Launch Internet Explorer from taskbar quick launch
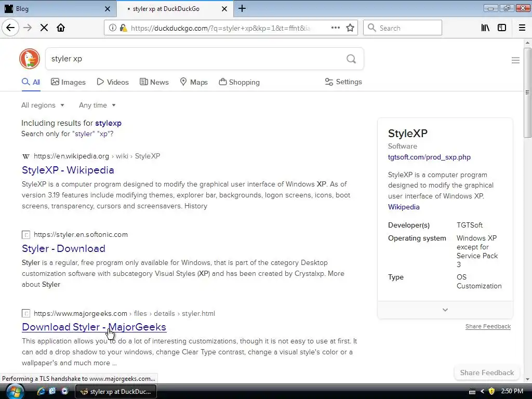 tap(41, 391)
